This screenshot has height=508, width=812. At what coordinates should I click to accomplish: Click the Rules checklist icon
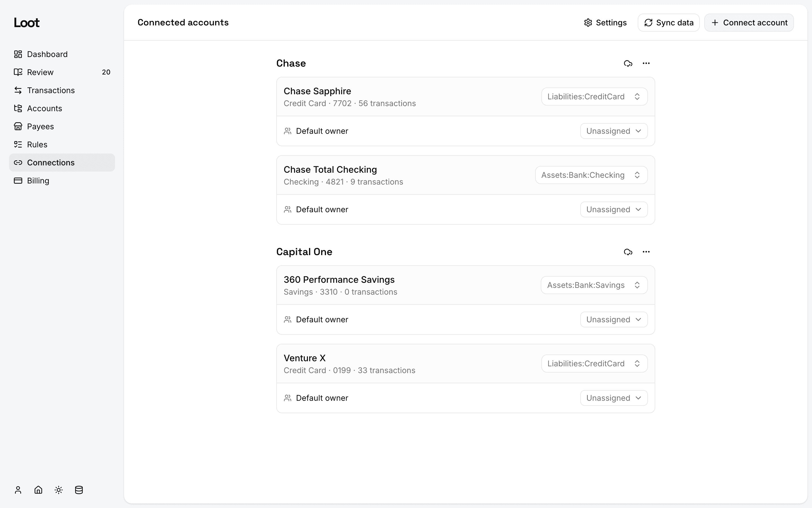[x=18, y=144]
